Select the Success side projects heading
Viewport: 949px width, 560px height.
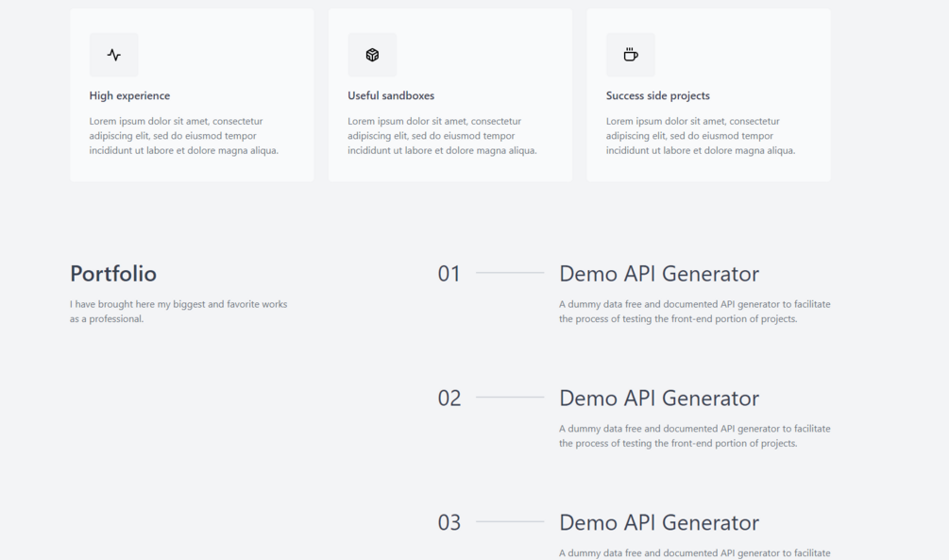(658, 95)
